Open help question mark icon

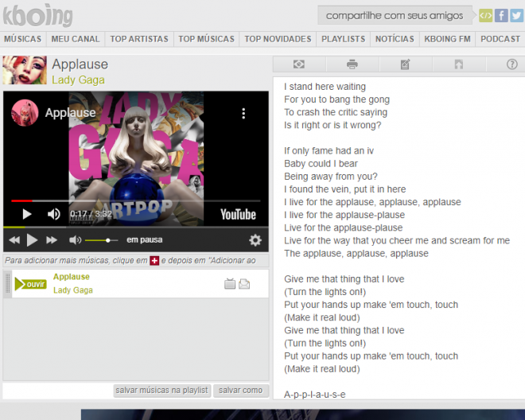512,64
